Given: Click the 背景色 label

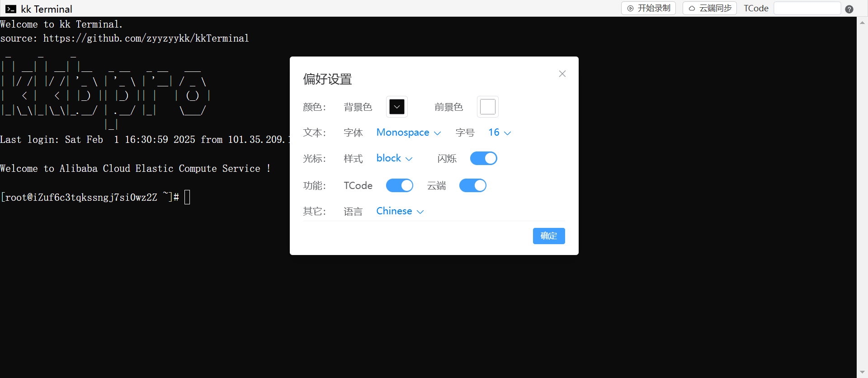Looking at the screenshot, I should [x=358, y=107].
